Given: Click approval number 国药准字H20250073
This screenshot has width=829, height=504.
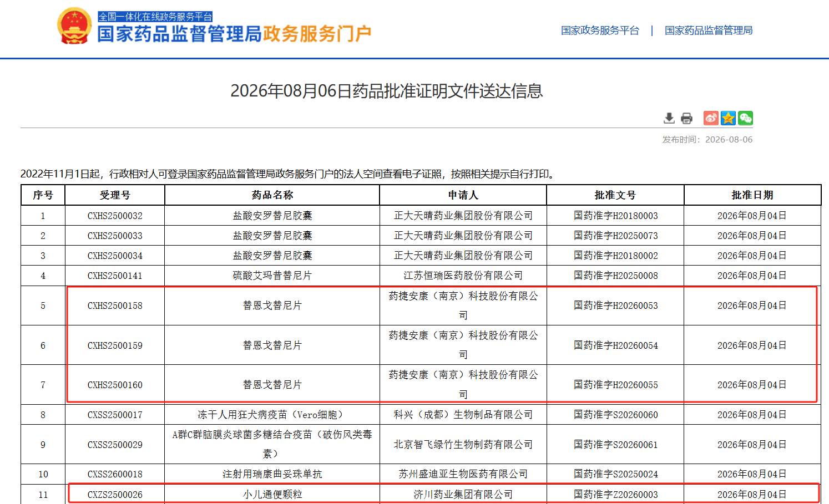Looking at the screenshot, I should pos(615,236).
